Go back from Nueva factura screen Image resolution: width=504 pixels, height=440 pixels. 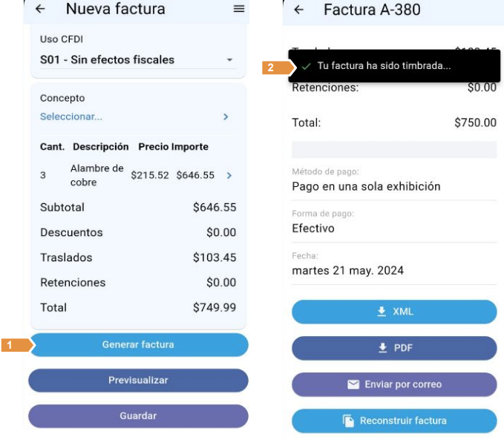tap(40, 10)
